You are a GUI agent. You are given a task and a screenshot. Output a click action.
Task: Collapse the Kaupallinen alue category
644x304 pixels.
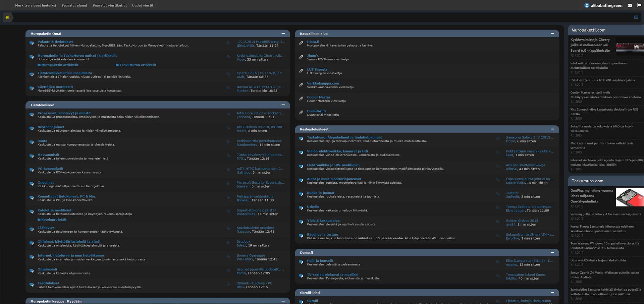552,34
